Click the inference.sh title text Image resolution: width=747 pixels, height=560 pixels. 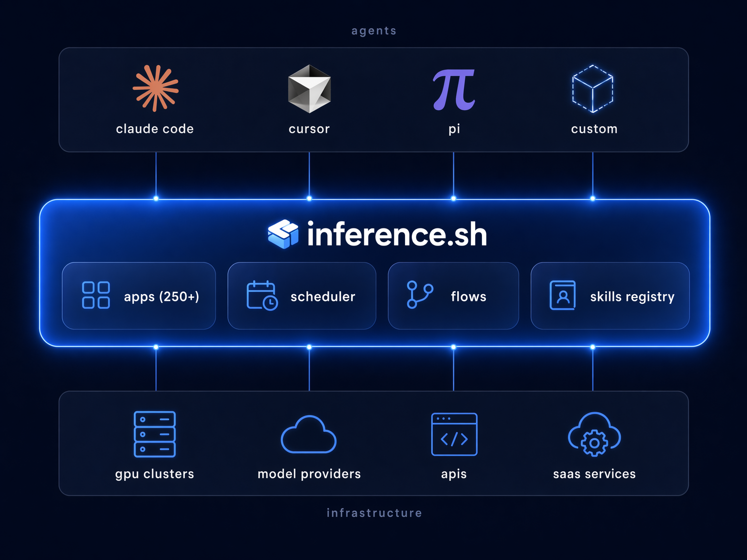[x=397, y=234]
